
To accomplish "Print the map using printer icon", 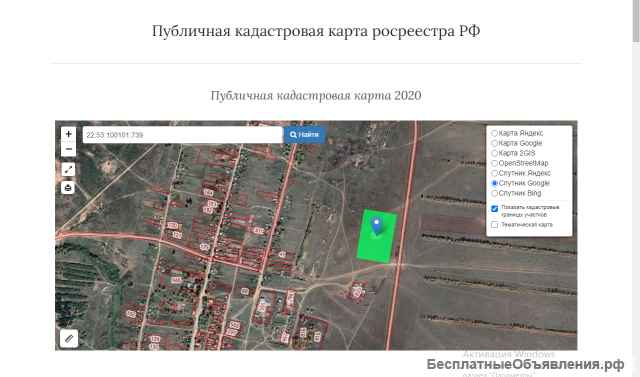I will (x=68, y=188).
